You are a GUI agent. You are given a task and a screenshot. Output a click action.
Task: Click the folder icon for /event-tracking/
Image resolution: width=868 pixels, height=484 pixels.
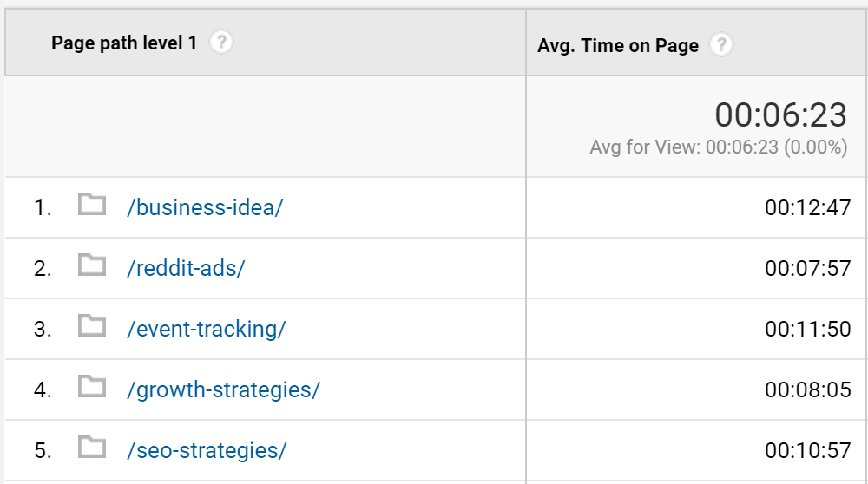(x=91, y=327)
